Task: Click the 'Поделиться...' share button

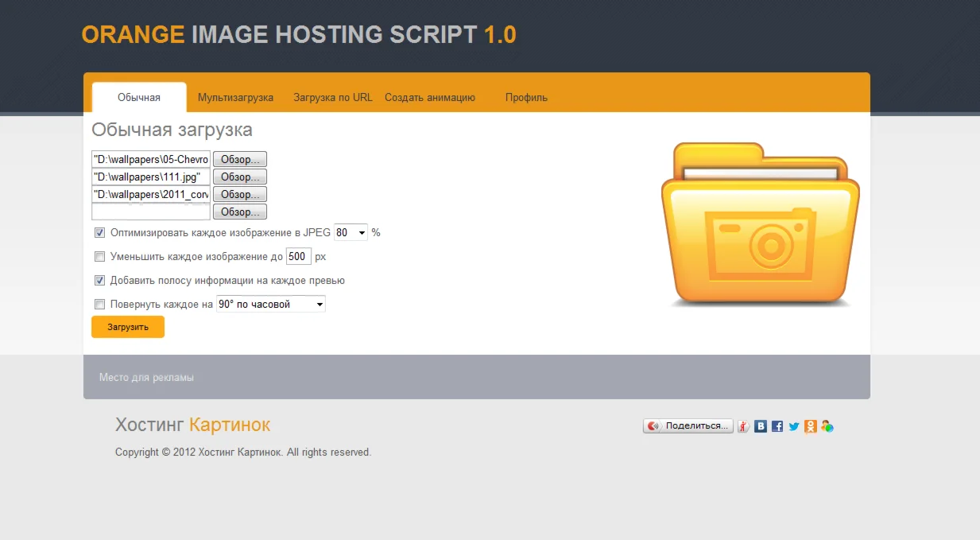Action: click(x=688, y=426)
